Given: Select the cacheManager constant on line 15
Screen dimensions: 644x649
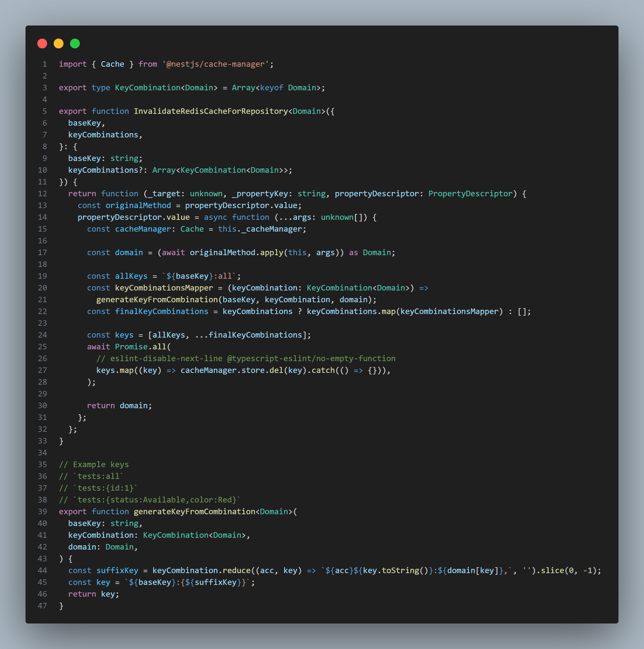Looking at the screenshot, I should click(x=143, y=229).
